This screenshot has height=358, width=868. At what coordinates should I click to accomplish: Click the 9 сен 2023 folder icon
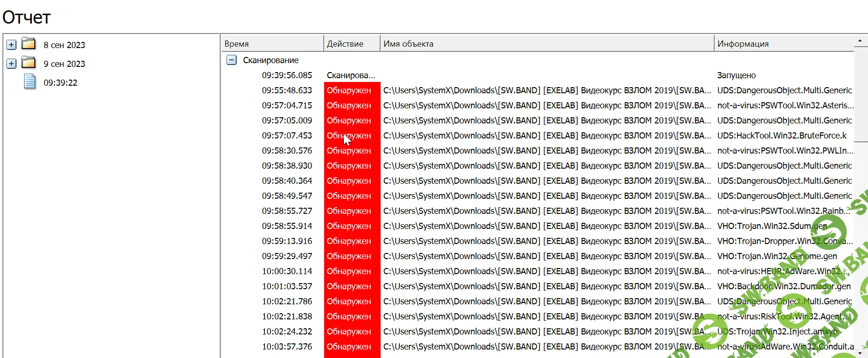tap(29, 63)
